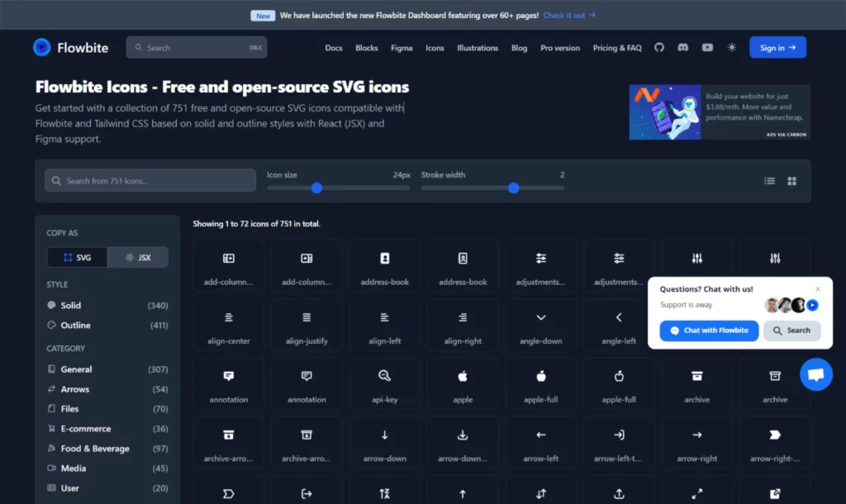Select the solid archive icon card

697,385
